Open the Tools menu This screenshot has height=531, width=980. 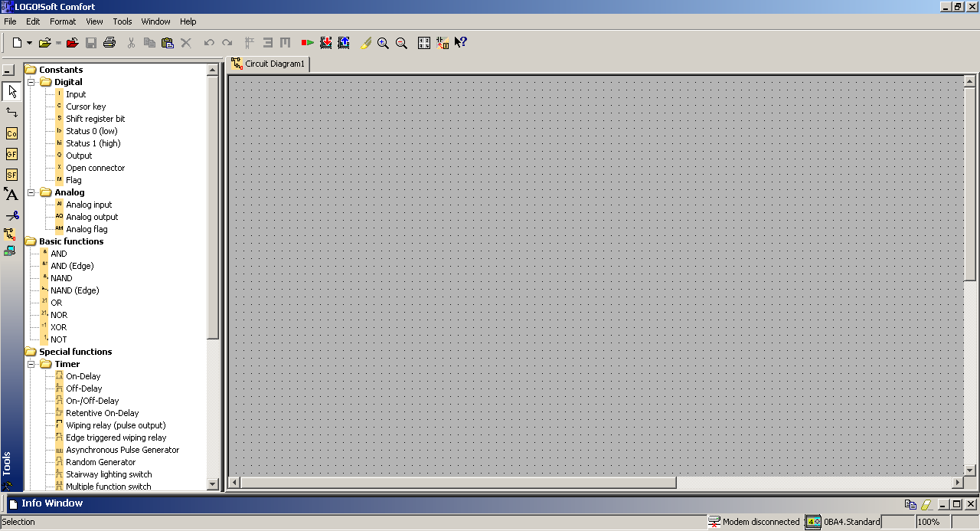tap(122, 21)
